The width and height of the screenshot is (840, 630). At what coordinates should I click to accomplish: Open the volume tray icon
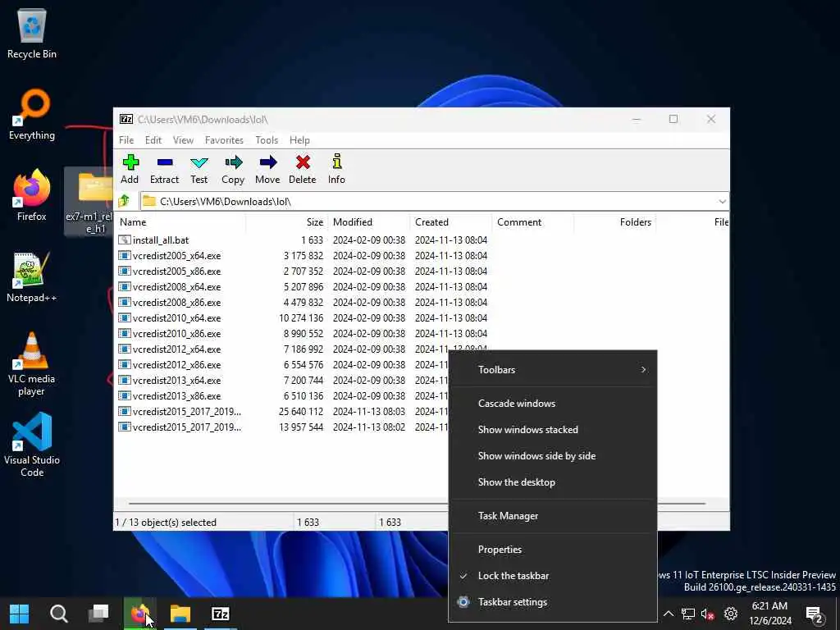[708, 614]
